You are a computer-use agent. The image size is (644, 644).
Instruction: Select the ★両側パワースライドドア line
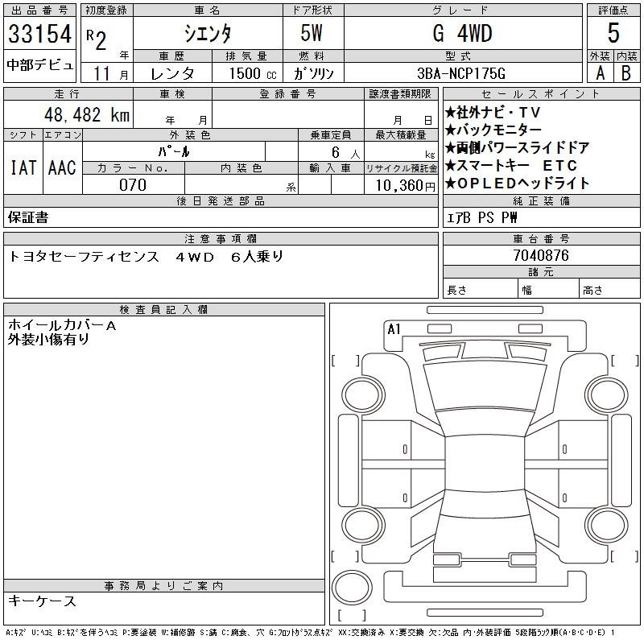518,147
